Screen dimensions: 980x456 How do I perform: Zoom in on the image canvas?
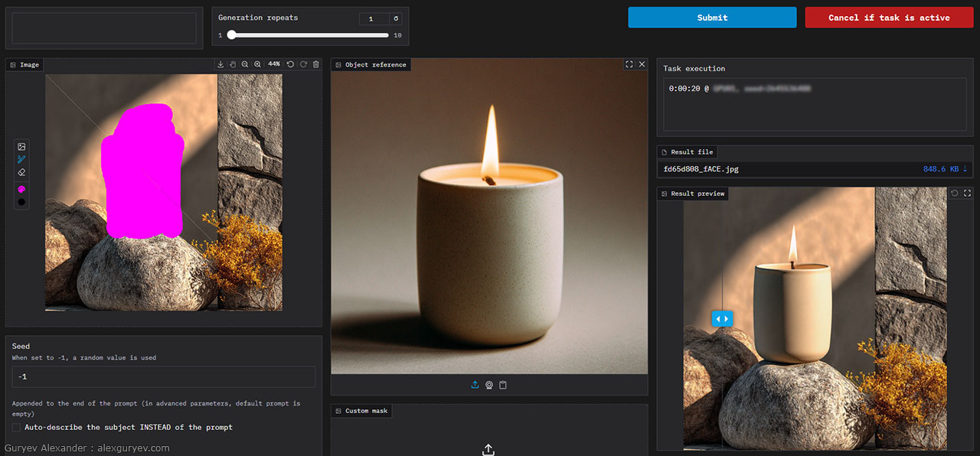(x=257, y=64)
